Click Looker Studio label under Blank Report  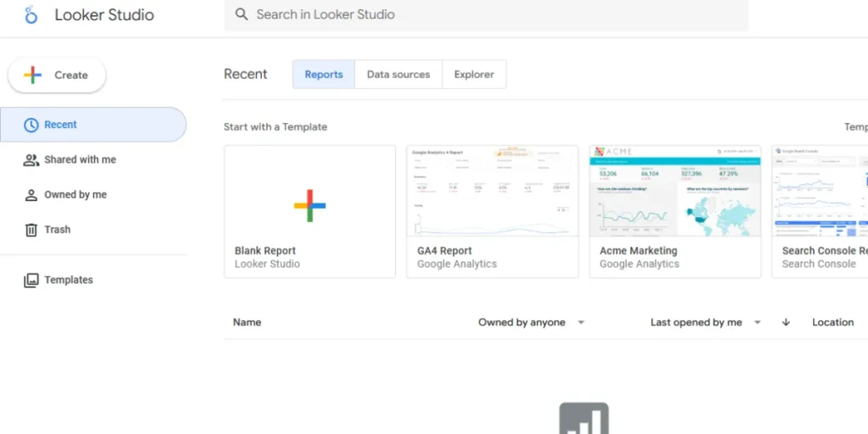[267, 264]
